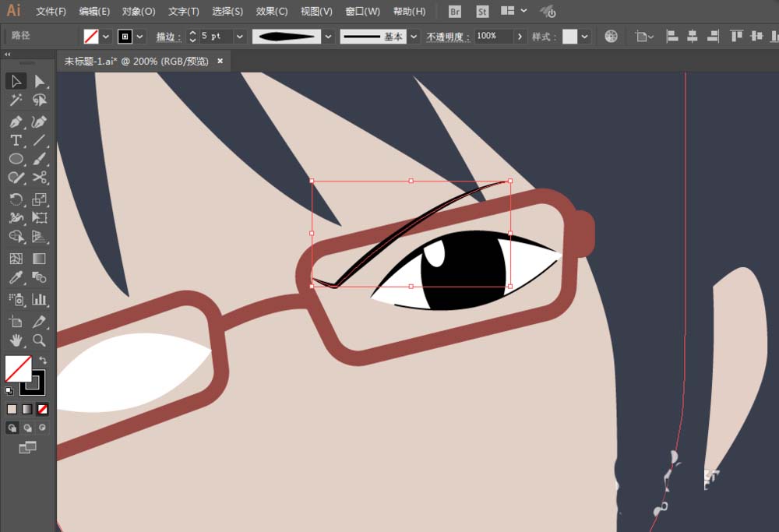This screenshot has height=532, width=779.
Task: Launch Adobe Bridge (Br) button
Action: pos(455,12)
